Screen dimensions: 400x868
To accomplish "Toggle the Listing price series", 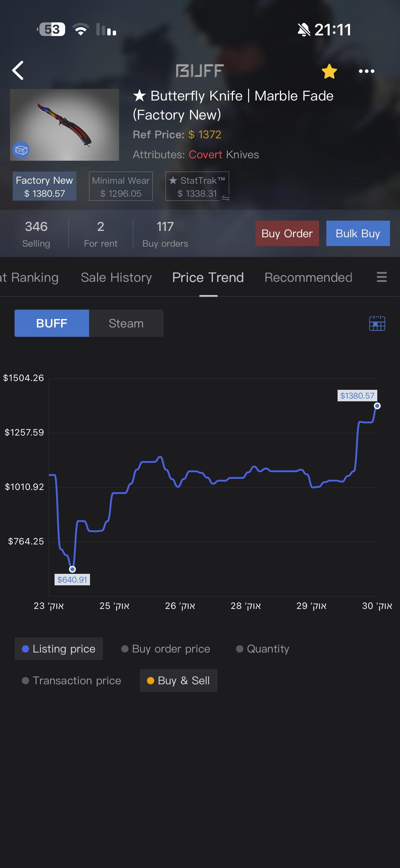I will pyautogui.click(x=59, y=649).
